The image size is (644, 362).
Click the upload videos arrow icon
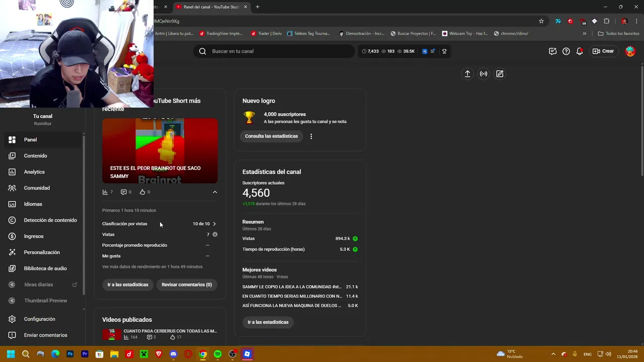(x=467, y=74)
